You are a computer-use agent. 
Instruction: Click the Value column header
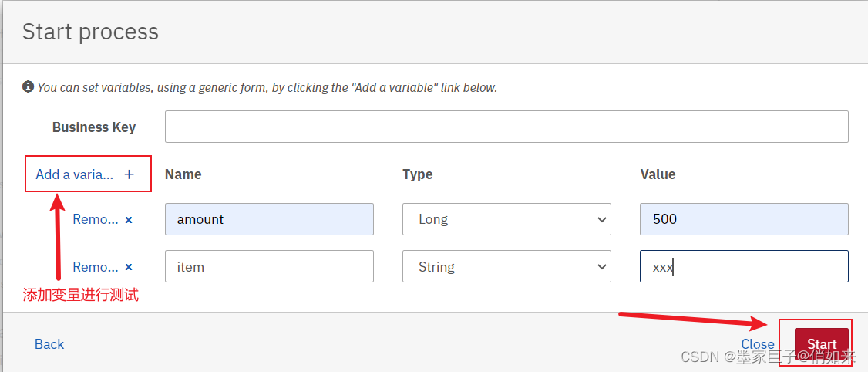tap(658, 174)
